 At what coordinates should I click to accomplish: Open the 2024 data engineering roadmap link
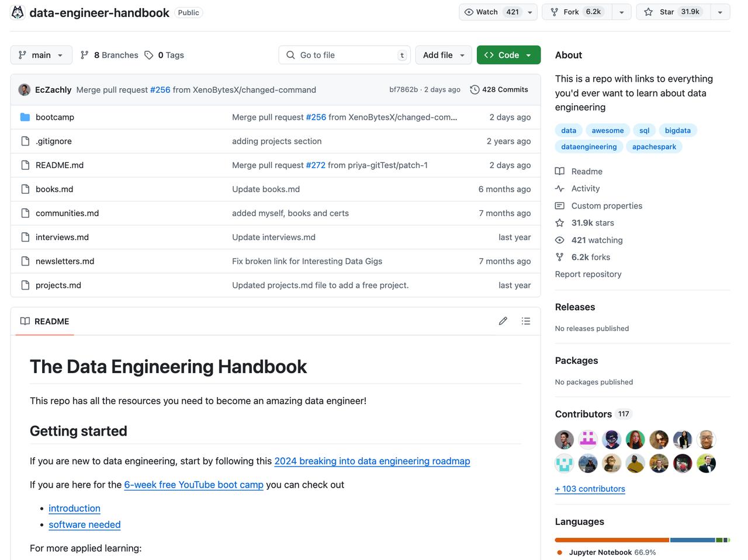(x=372, y=461)
